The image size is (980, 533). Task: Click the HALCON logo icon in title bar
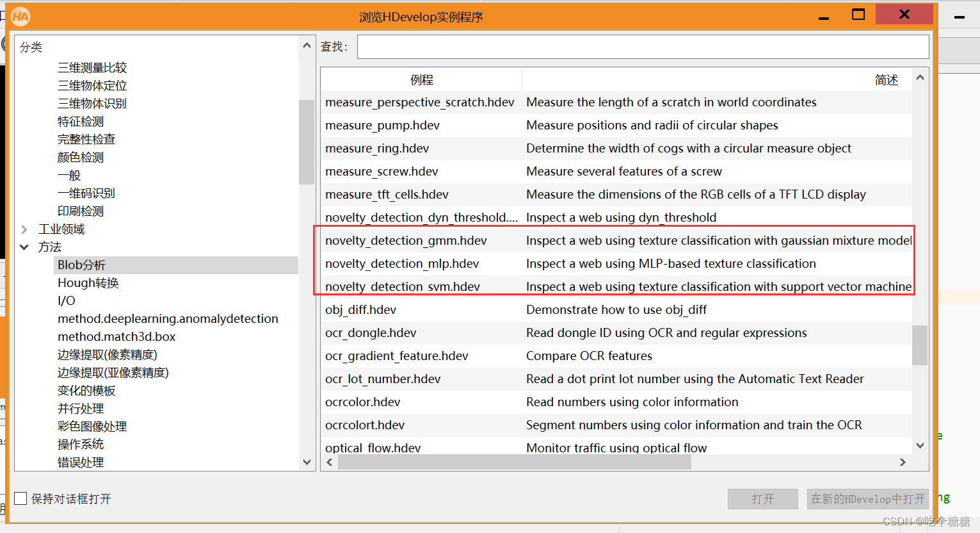(20, 16)
